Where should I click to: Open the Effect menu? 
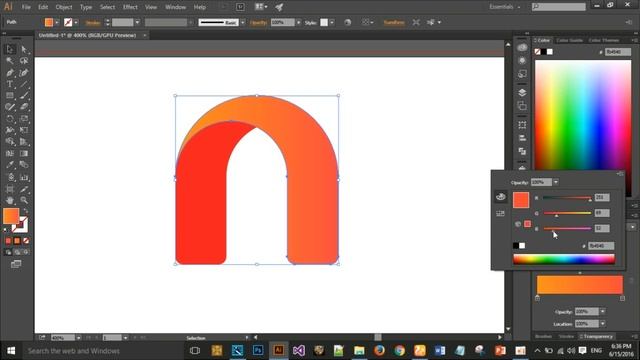130,7
